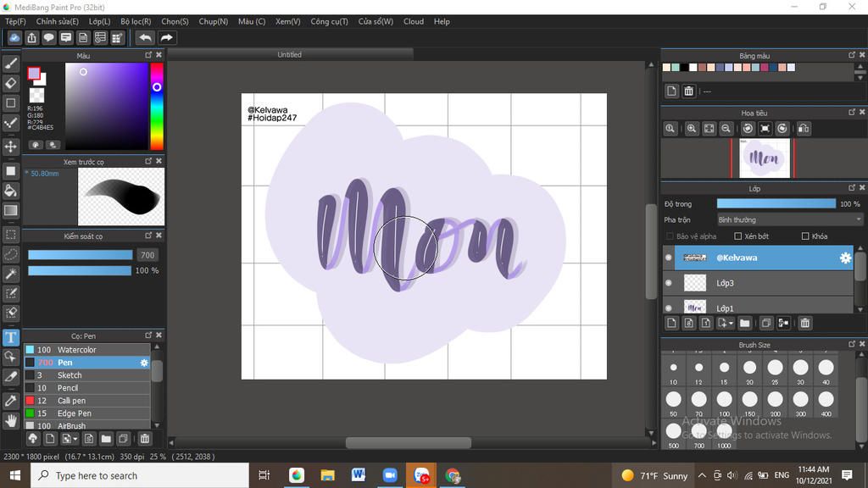Hide the Lớp1 layer
This screenshot has height=488, width=868.
[669, 308]
